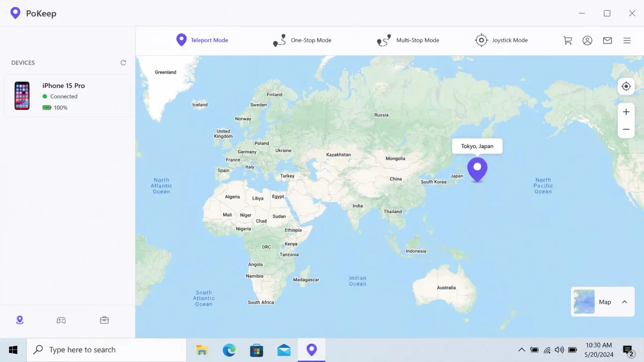The height and width of the screenshot is (362, 644).
Task: Click the Australia label on map
Action: (446, 288)
